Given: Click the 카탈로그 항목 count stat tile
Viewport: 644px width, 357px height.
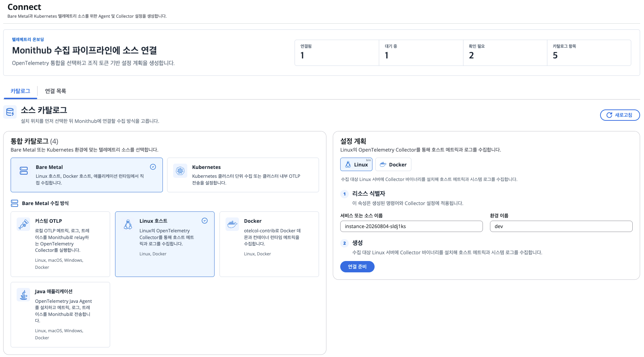Looking at the screenshot, I should click(x=589, y=53).
